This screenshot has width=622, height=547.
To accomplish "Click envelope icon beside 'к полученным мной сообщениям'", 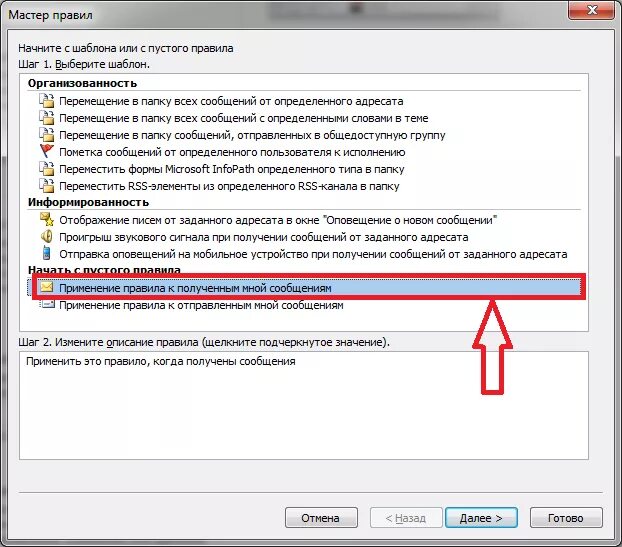I will click(47, 287).
